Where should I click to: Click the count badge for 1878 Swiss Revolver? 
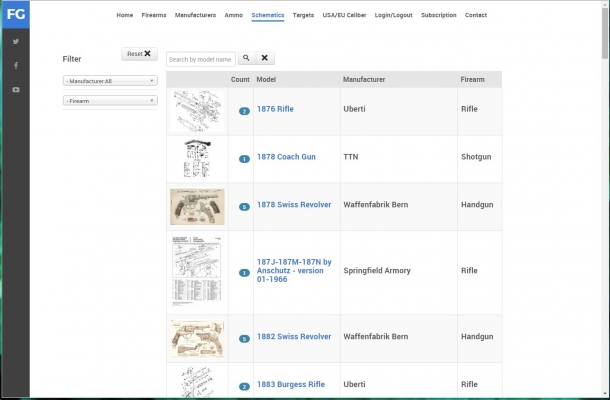click(244, 207)
